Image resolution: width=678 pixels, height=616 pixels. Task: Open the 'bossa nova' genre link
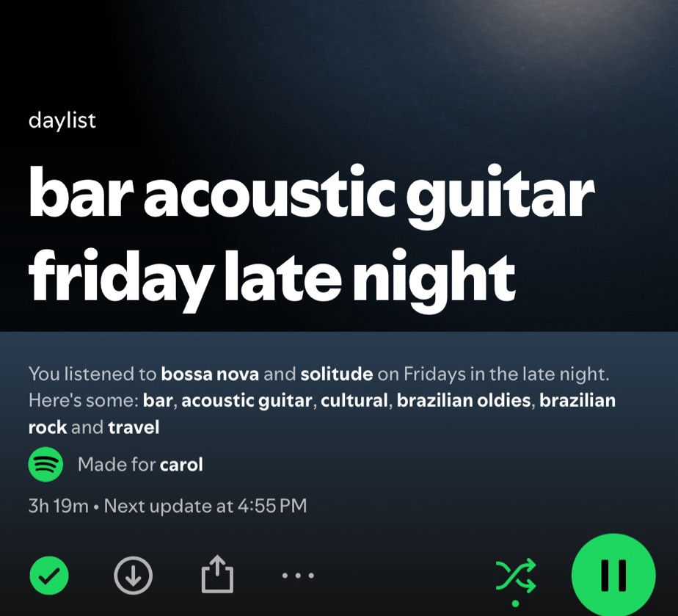click(x=210, y=374)
